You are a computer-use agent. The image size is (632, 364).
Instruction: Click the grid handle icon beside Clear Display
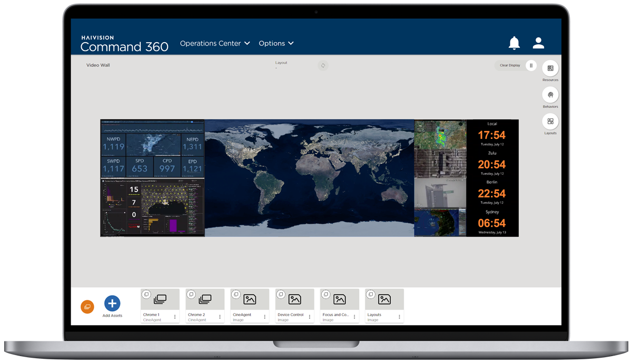pos(531,65)
